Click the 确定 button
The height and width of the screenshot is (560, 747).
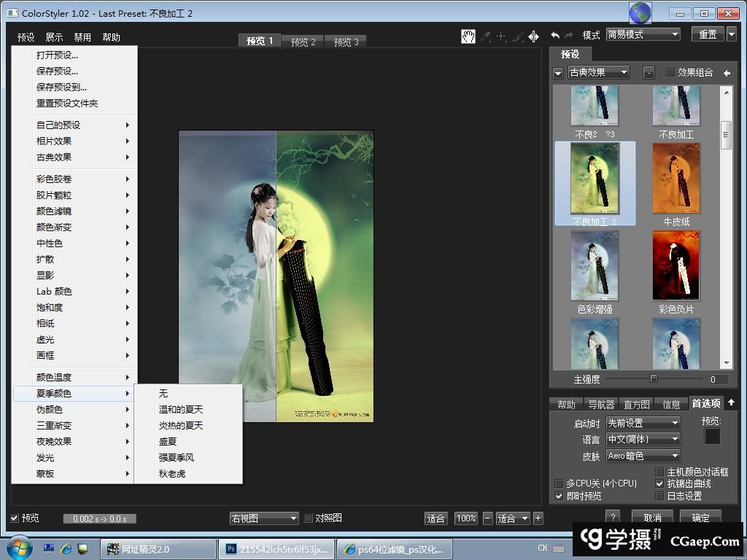tap(700, 518)
